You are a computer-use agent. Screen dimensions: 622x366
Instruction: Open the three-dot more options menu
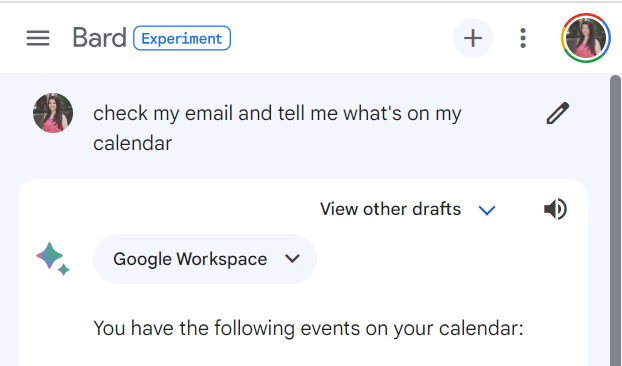point(523,38)
